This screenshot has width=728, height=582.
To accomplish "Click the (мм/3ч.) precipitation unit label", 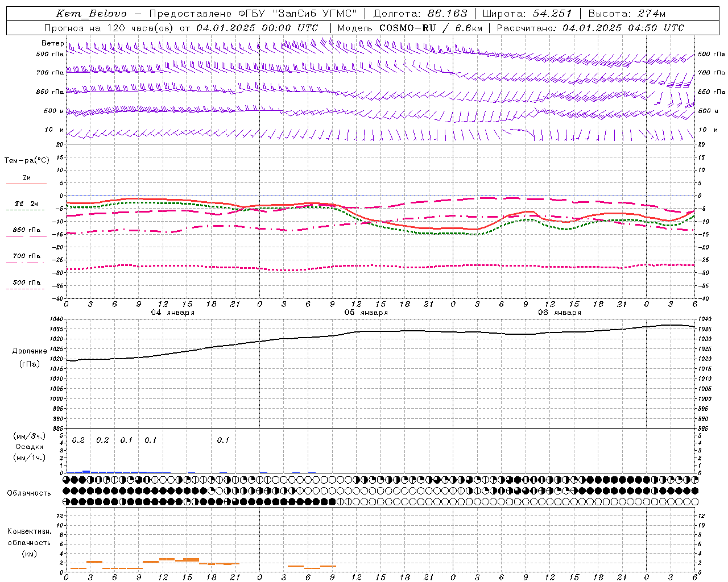I will tap(30, 436).
